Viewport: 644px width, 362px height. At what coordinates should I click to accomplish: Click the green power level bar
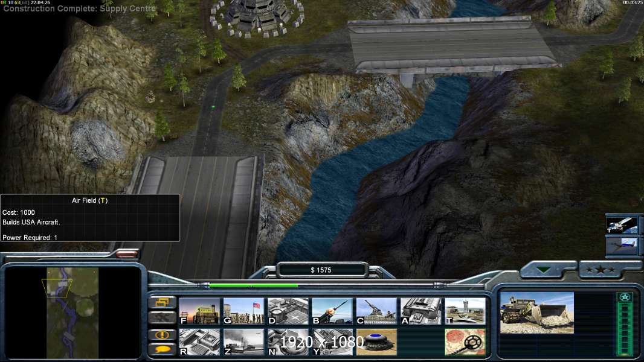tap(253, 285)
